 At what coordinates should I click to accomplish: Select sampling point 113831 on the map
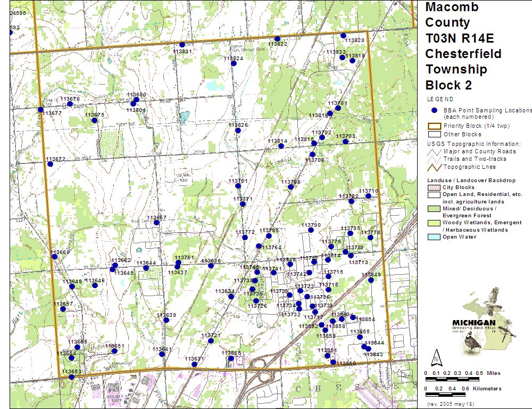pos(182,45)
